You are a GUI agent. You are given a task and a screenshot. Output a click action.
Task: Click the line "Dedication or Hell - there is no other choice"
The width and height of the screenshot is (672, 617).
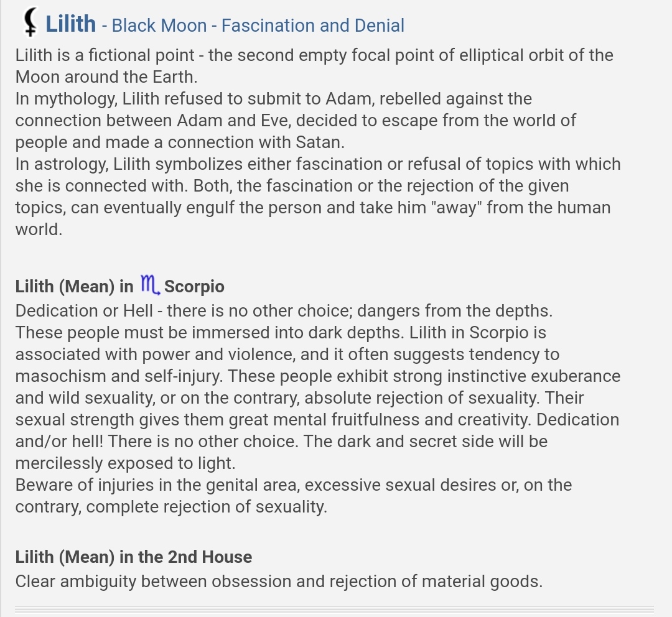click(284, 310)
